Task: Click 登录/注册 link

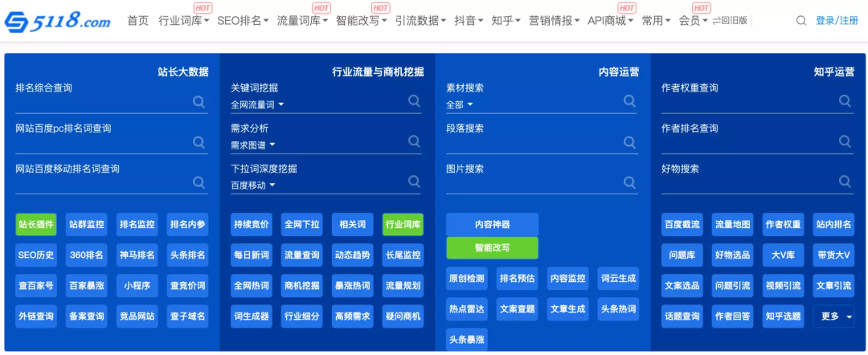Action: tap(837, 21)
